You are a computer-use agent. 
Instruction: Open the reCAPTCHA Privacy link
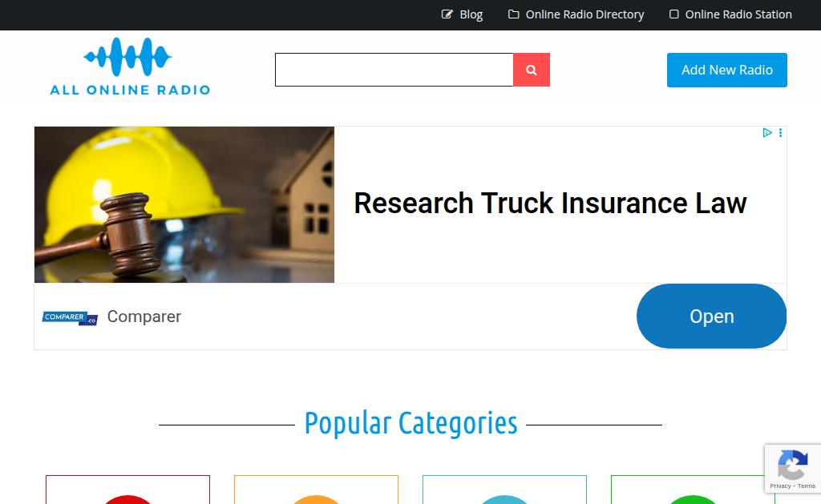780,486
